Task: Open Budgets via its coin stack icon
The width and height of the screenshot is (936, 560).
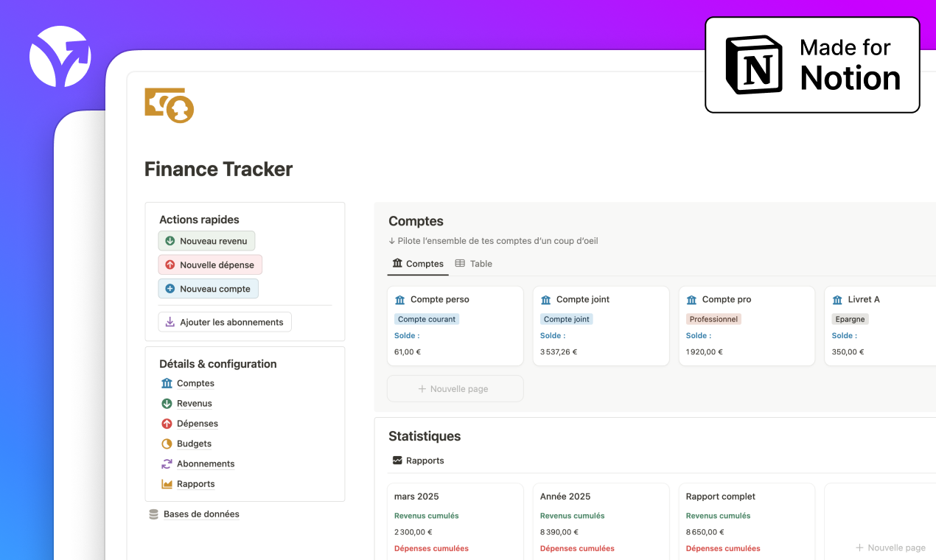Action: coord(166,444)
